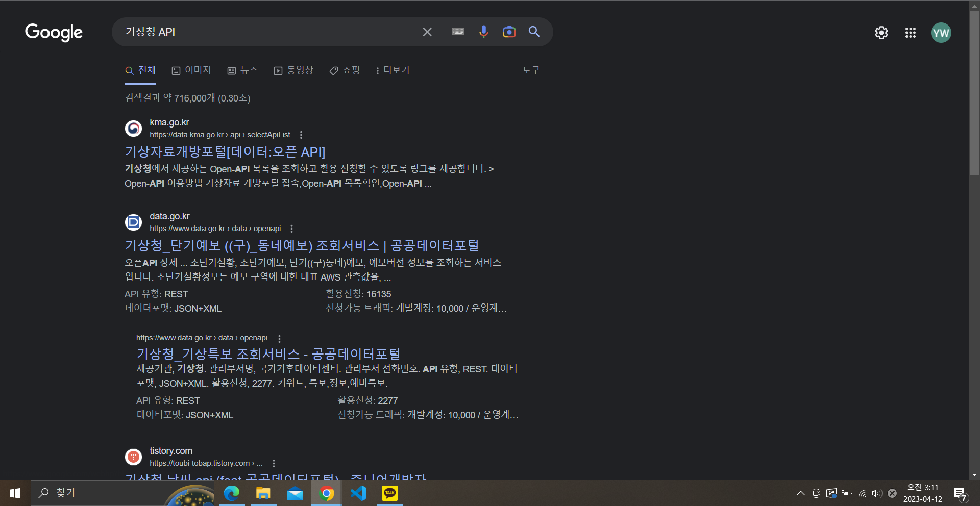This screenshot has width=980, height=506.
Task: Search by image with the camera icon
Action: pyautogui.click(x=509, y=32)
